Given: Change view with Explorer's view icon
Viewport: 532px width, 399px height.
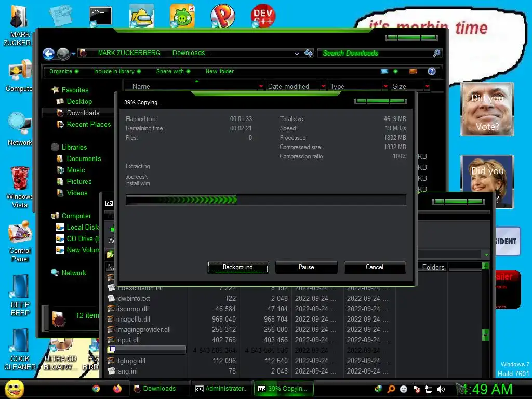Looking at the screenshot, I should [x=384, y=71].
